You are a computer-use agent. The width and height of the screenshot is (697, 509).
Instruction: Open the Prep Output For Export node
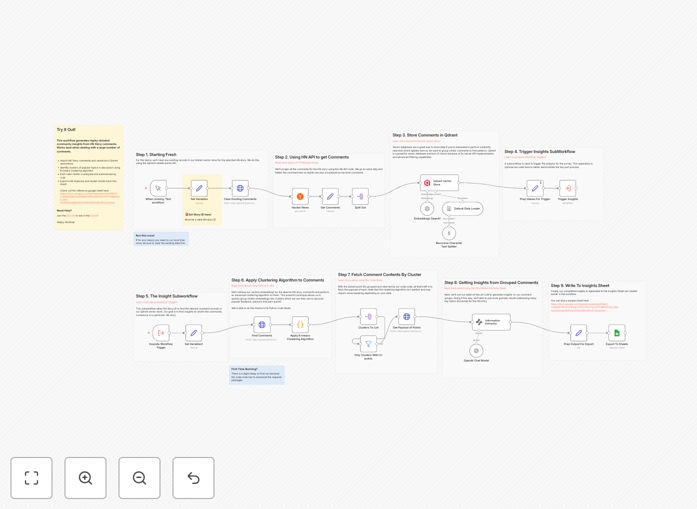pos(578,333)
